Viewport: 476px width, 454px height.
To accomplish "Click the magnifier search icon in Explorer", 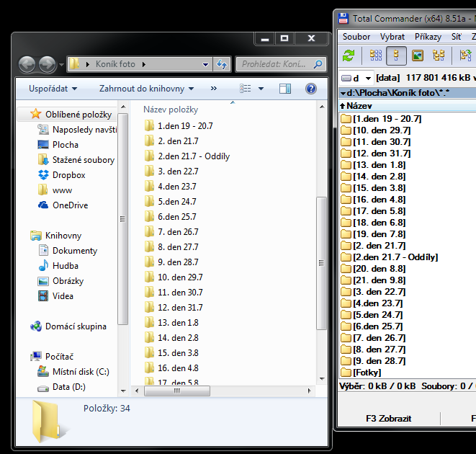I will click(x=318, y=64).
